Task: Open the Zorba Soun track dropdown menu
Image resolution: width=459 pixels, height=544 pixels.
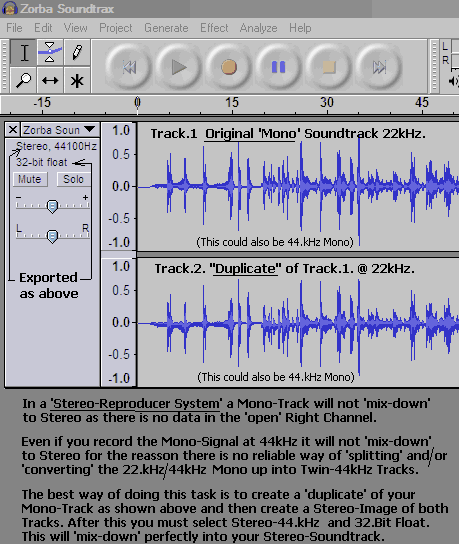Action: 60,130
